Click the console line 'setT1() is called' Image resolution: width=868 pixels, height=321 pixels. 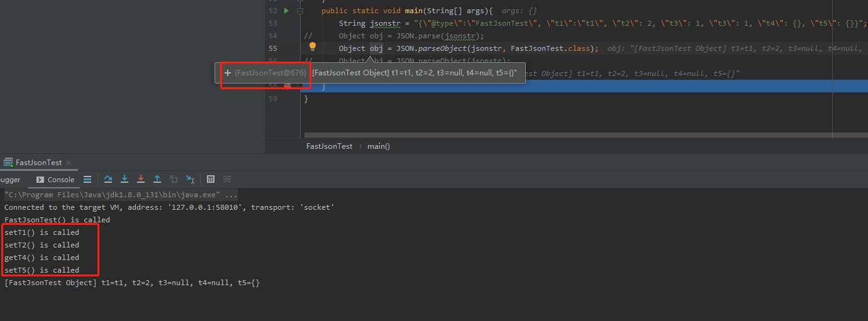coord(42,232)
